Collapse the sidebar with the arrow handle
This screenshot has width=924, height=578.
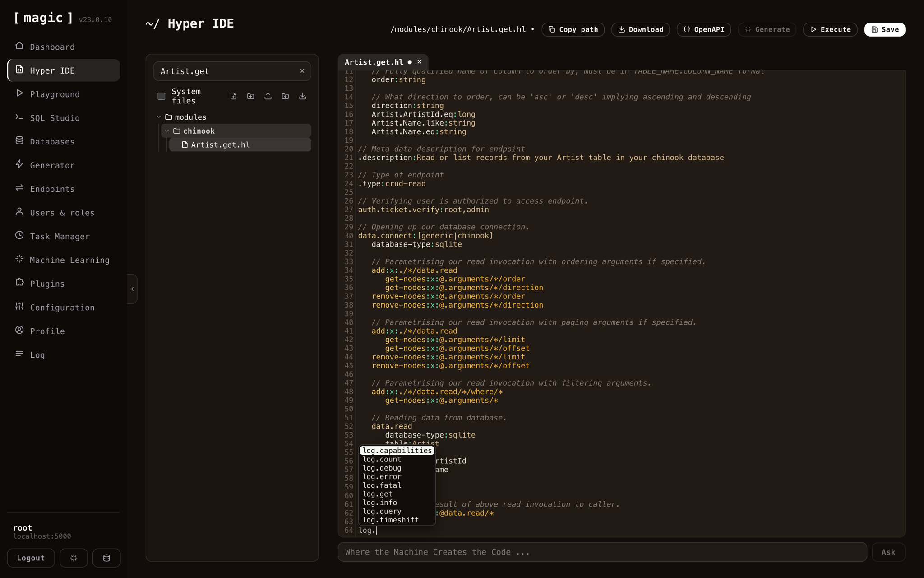coord(132,289)
